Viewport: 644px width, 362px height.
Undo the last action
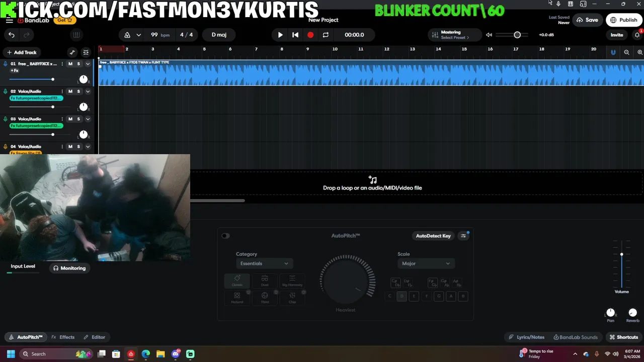[x=12, y=35]
